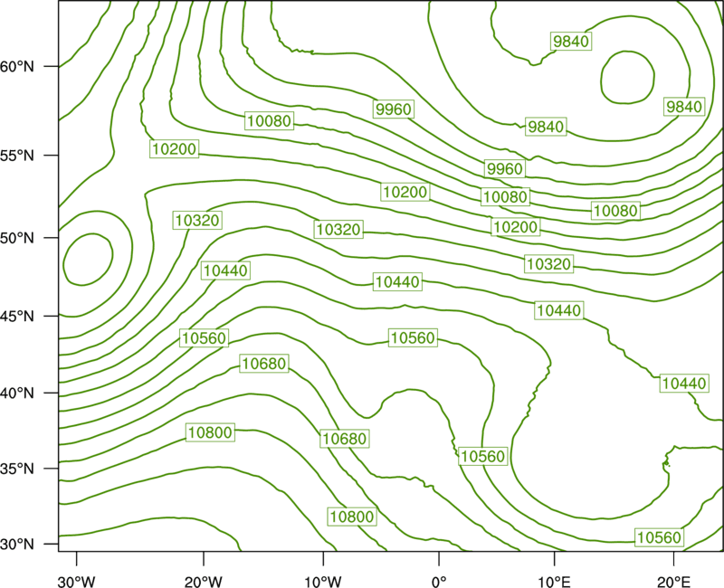The image size is (724, 588).
Task: Select the 10320 contour label nearest the 50°N tick
Action: click(x=197, y=220)
